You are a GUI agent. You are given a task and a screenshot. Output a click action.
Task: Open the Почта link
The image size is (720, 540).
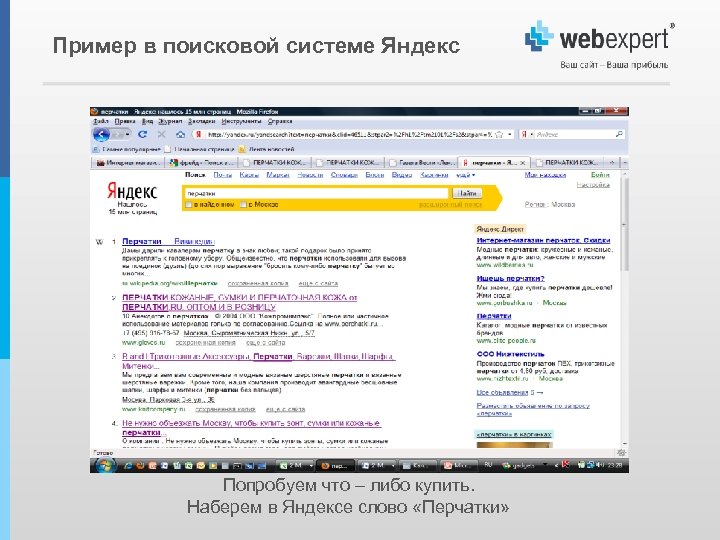(x=223, y=175)
